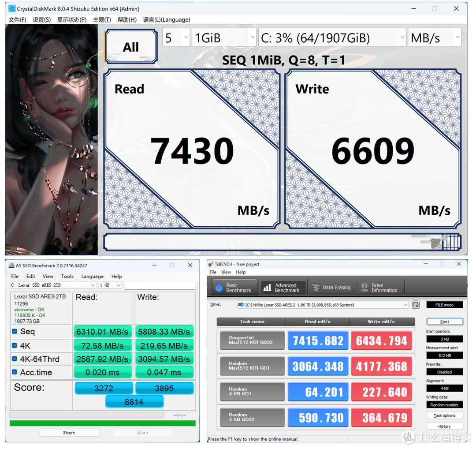Click the TxBENCH title bar icon
Screen dimensions: 476x449
211,264
